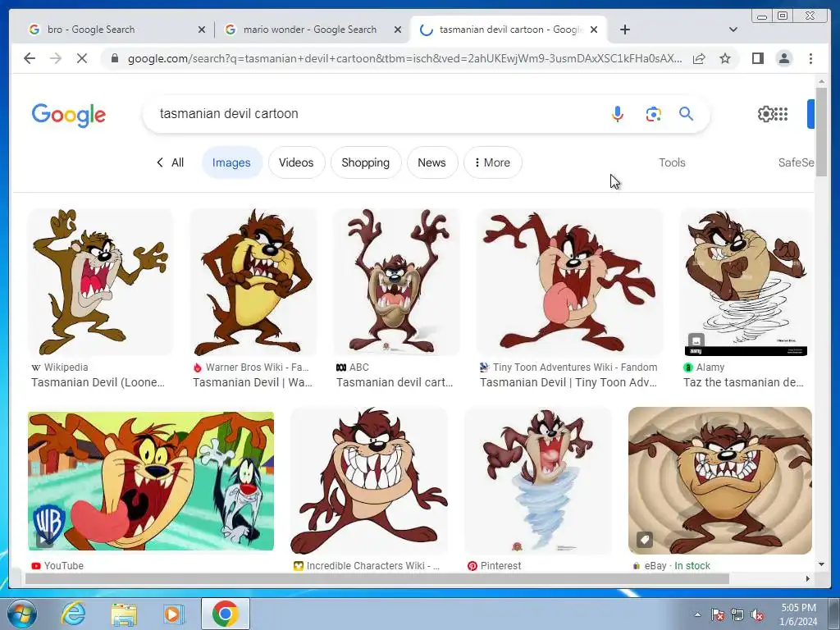The height and width of the screenshot is (630, 840).
Task: Open Alamy 'Taz the tasmanian' link
Action: [x=743, y=382]
